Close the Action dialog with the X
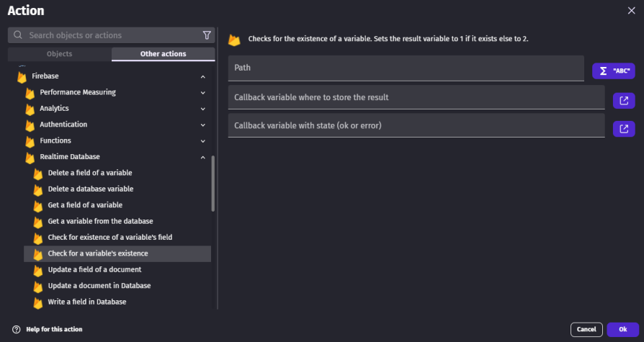Screen dimensions: 644x342 [x=631, y=11]
